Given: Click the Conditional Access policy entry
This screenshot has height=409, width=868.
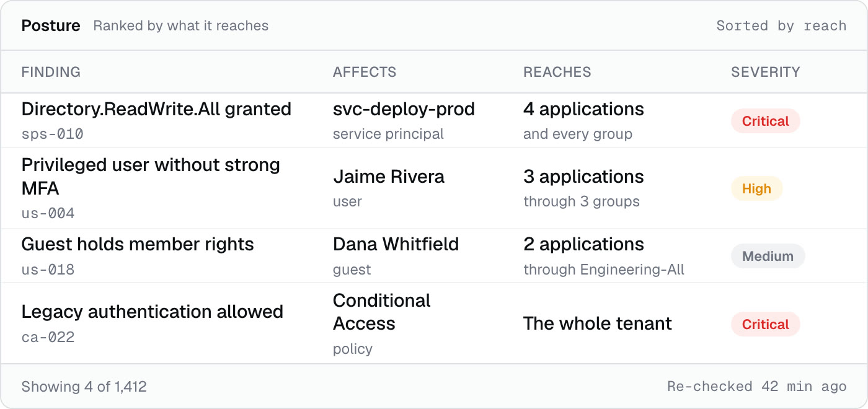Looking at the screenshot, I should pyautogui.click(x=382, y=323).
